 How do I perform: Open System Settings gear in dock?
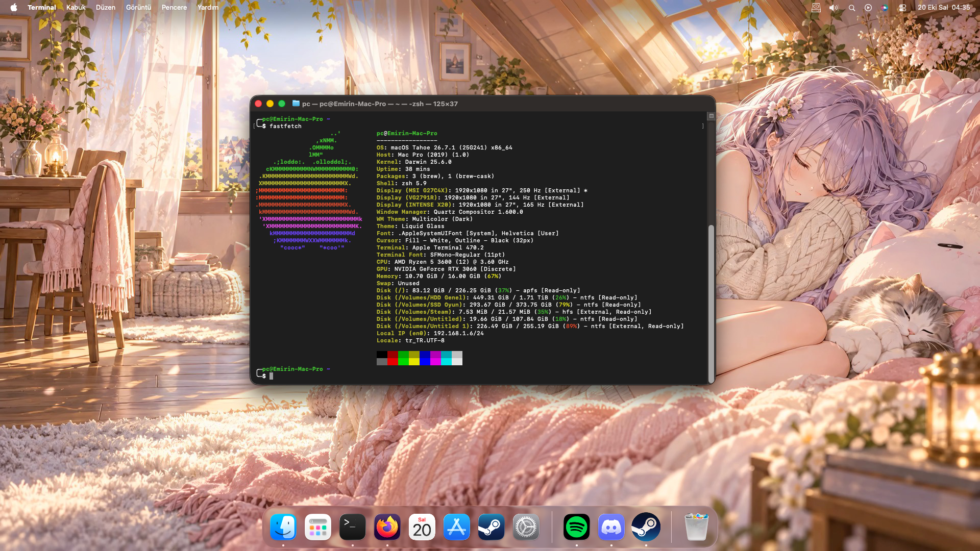(x=526, y=527)
